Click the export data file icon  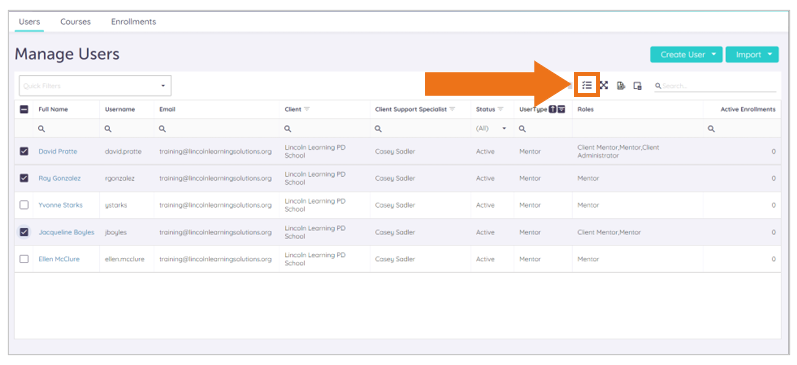tap(621, 86)
